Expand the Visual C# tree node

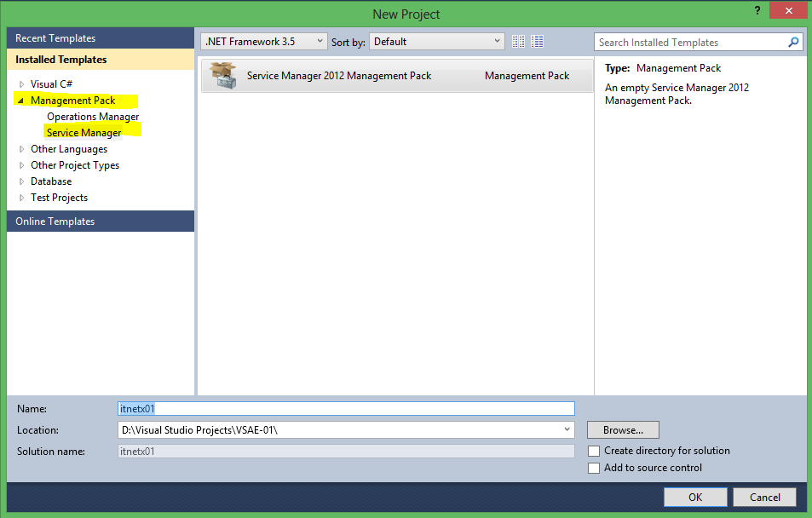click(22, 84)
